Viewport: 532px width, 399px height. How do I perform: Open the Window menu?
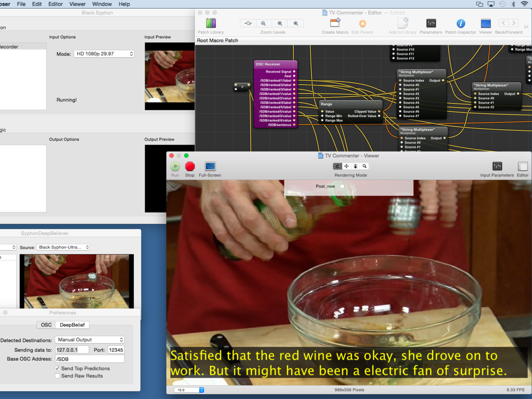102,4
